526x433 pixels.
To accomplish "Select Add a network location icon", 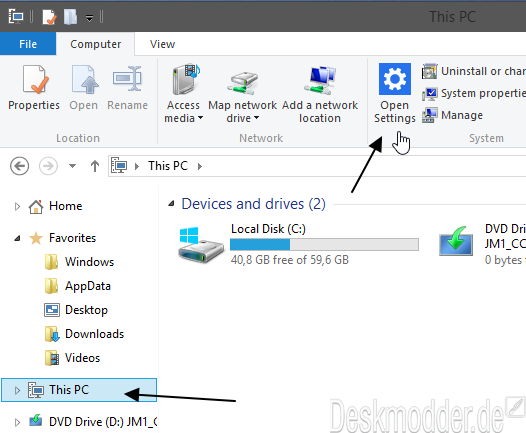I will coord(320,79).
